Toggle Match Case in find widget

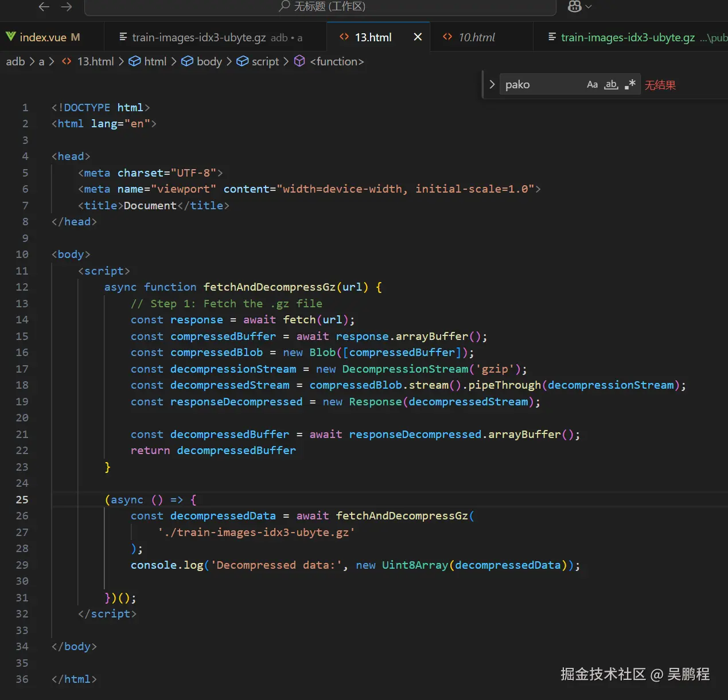pos(592,85)
